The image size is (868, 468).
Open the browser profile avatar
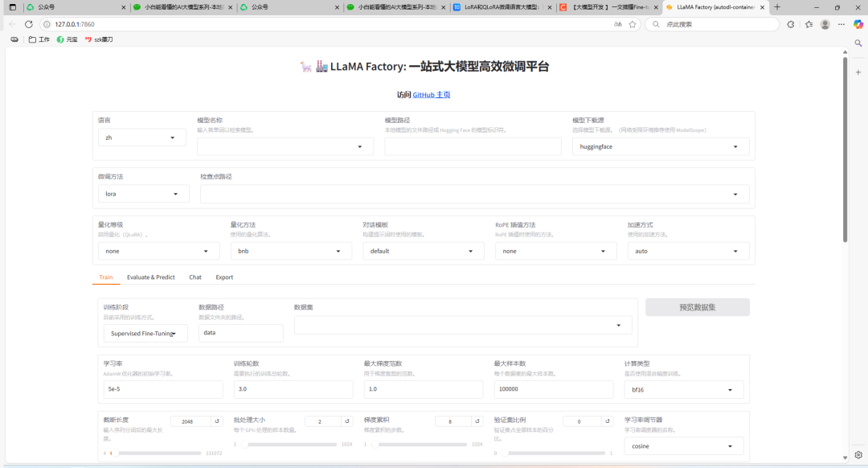825,24
